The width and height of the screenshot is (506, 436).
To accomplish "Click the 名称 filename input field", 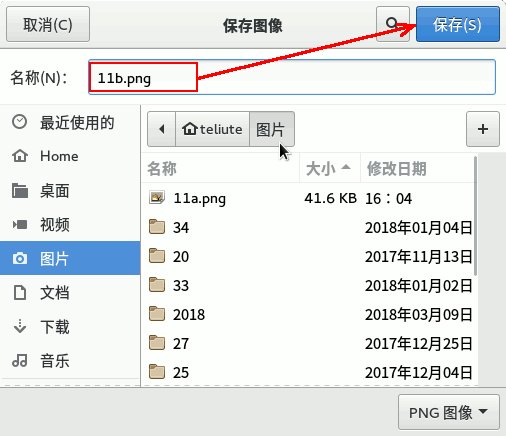I will (292, 77).
